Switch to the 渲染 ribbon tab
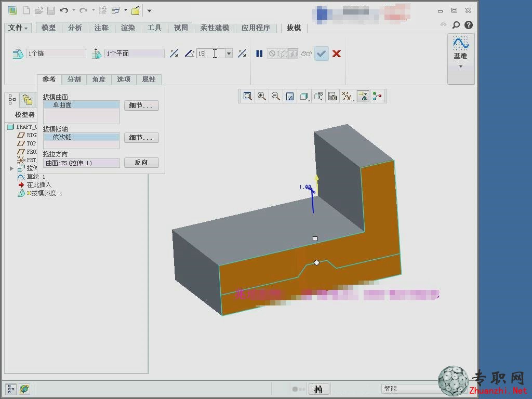This screenshot has height=399, width=532. (128, 28)
